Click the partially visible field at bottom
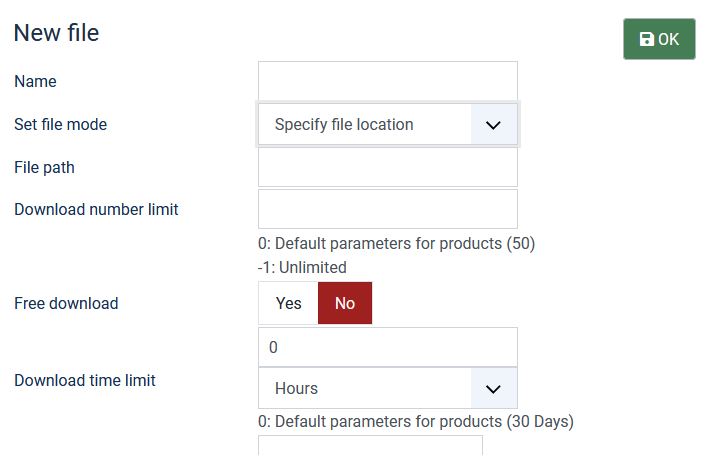This screenshot has height=472, width=721. tap(370, 446)
